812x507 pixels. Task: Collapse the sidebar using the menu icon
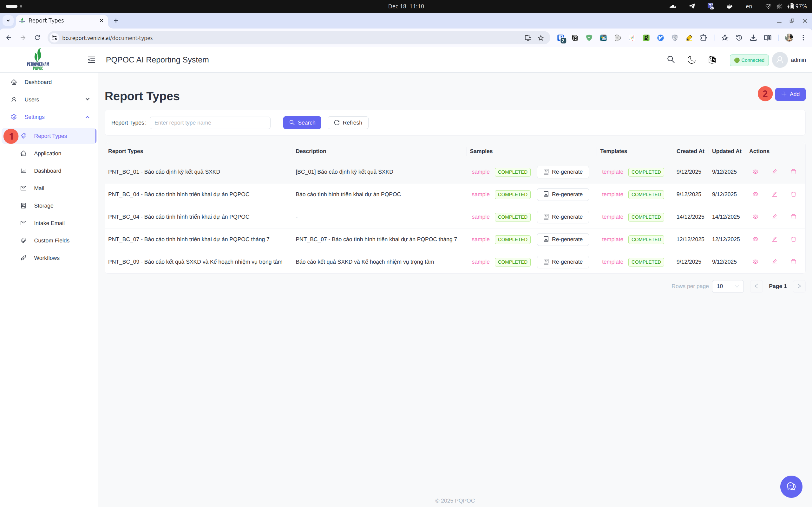pyautogui.click(x=91, y=59)
